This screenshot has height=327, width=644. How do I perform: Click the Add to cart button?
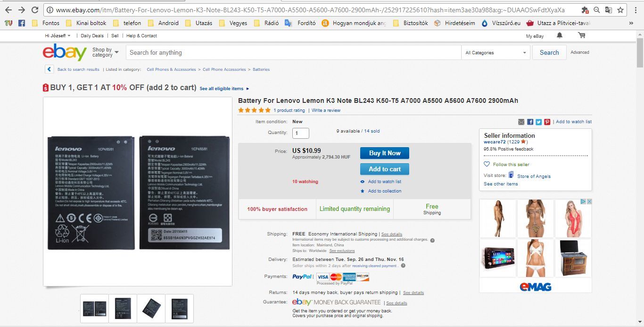coord(385,169)
